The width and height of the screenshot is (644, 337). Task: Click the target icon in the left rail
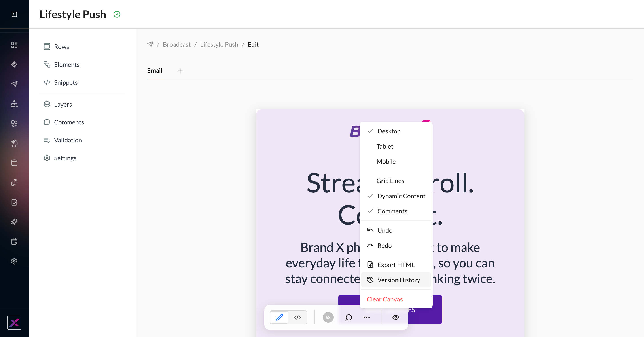click(14, 64)
